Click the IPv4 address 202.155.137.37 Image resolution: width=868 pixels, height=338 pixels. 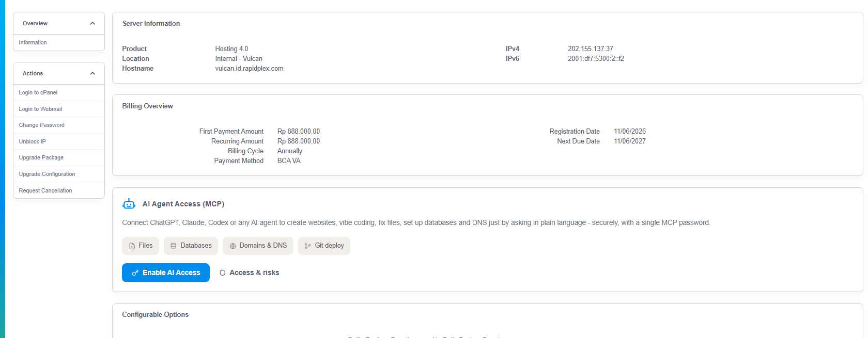[591, 49]
